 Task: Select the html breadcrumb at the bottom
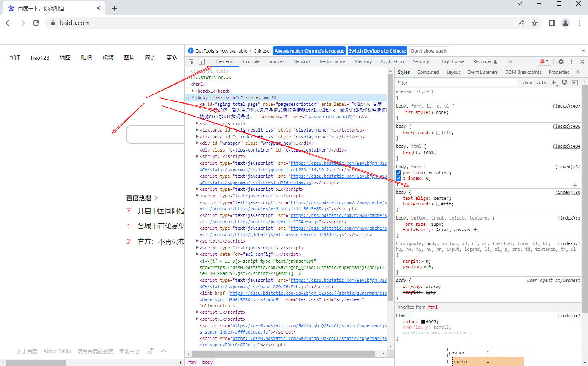193,362
